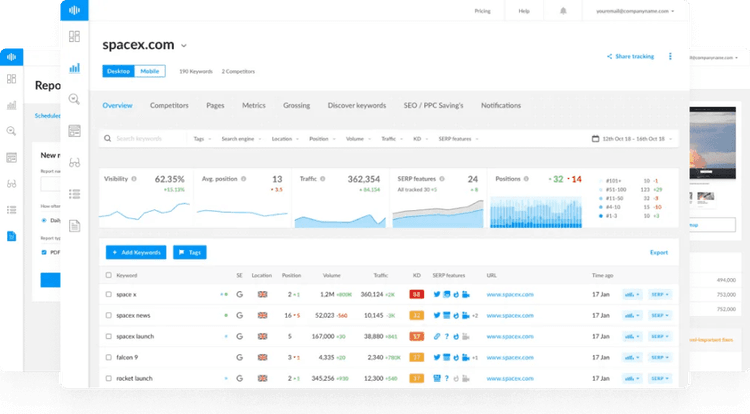Open the Search engine filter dropdown
This screenshot has height=414, width=750.
pyautogui.click(x=241, y=139)
